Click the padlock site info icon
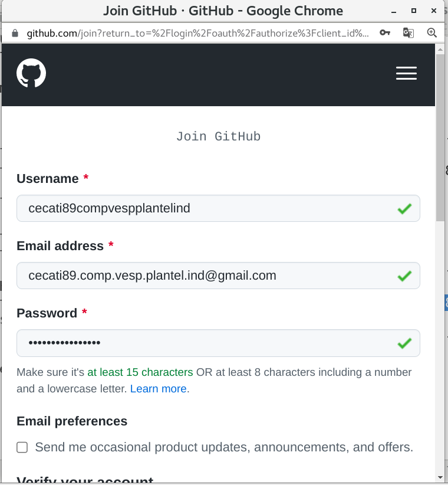Viewport: 448px width, 485px height. click(x=15, y=33)
